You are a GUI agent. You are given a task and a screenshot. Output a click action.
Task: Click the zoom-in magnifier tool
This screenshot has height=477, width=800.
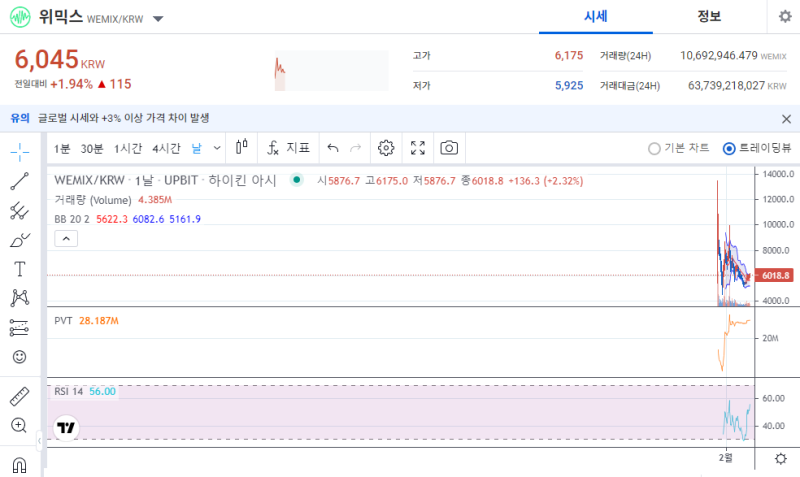tap(19, 425)
